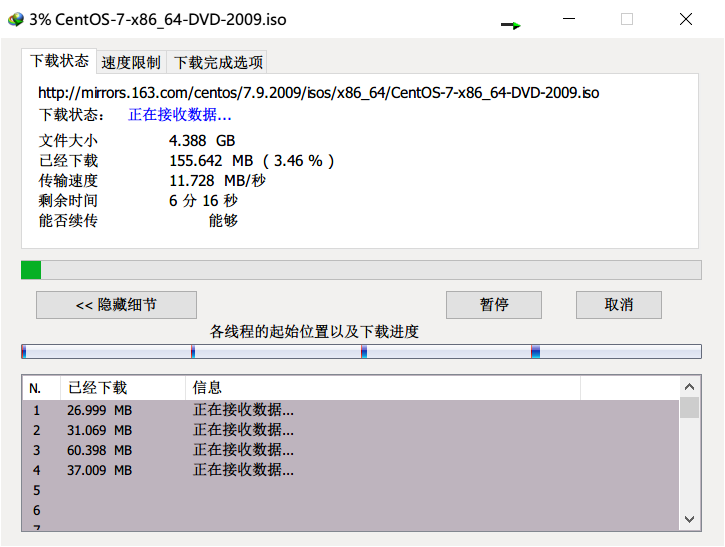Open the 下载完成选项 tab
Viewport: 725px width, 547px height.
pos(218,62)
